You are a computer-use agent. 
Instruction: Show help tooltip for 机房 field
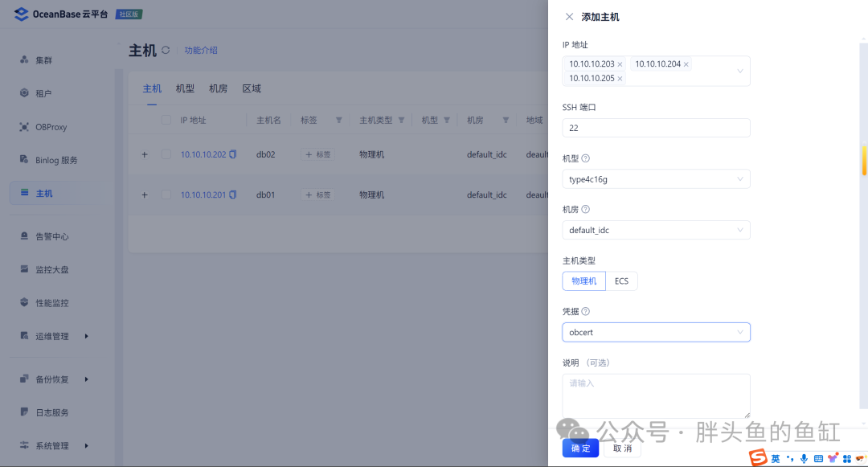[586, 209]
